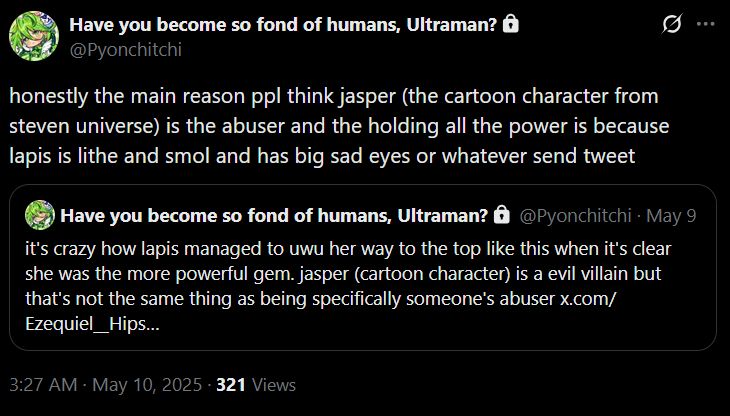Click the lock icon beside the main display name
This screenshot has height=416, width=730.
click(512, 23)
